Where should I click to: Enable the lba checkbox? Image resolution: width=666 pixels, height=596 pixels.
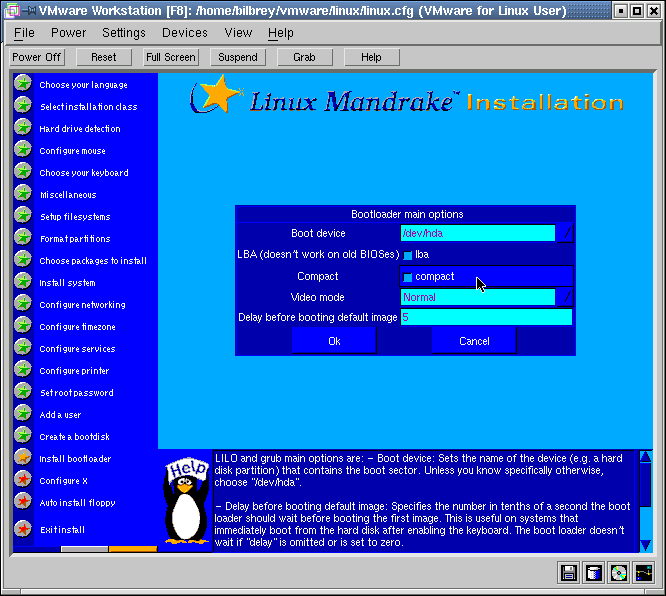click(408, 255)
